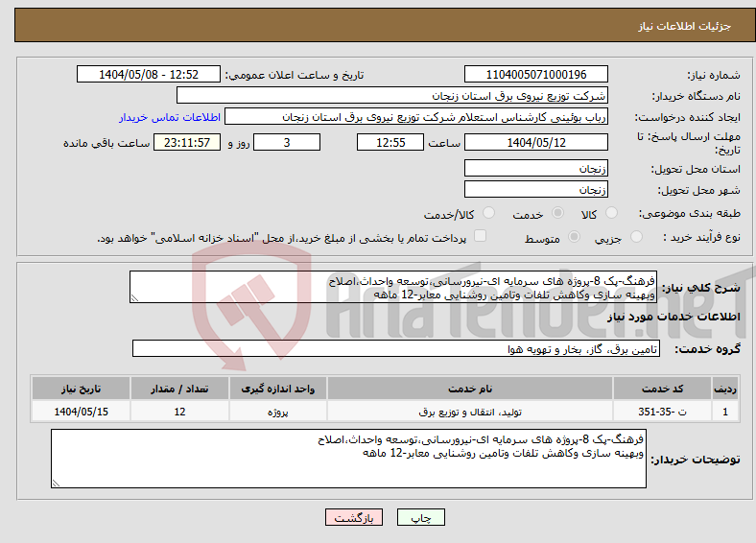Click the deadline date field 1404/05/12

click(x=535, y=142)
